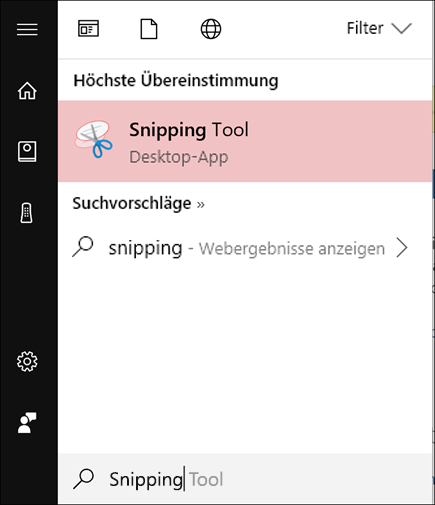435x505 pixels.
Task: Filter results by Web globe icon
Action: click(x=211, y=29)
